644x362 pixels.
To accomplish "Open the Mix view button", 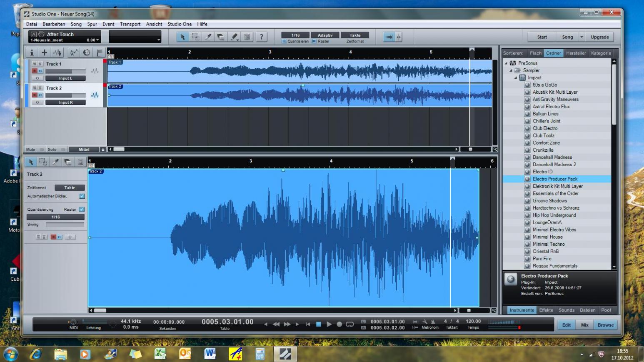I will pos(585,325).
